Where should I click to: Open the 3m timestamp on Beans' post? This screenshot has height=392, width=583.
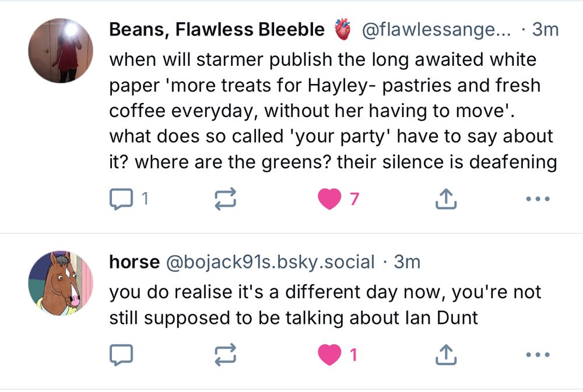545,30
